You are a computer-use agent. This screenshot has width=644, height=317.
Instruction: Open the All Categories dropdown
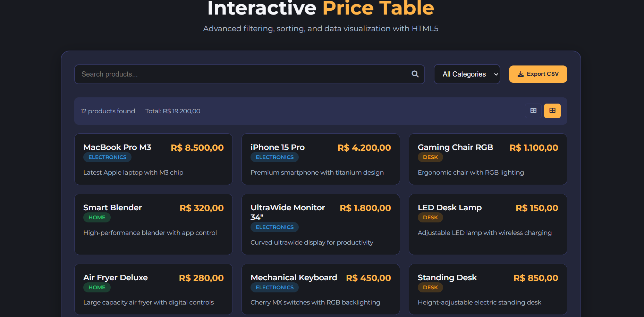[467, 74]
